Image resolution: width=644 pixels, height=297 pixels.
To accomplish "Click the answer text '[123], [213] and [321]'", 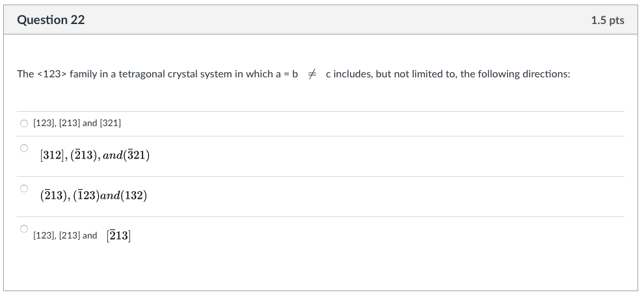I will tap(77, 123).
